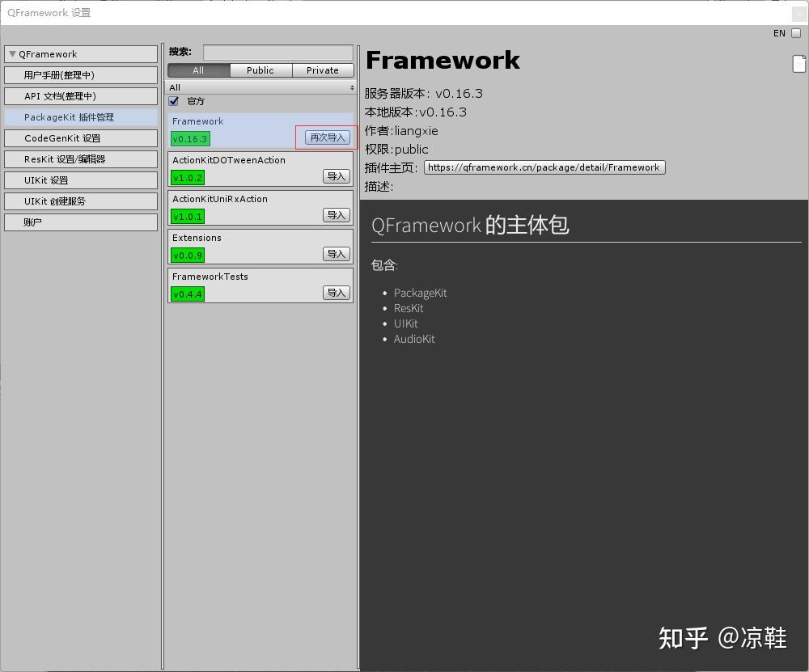Open the All category dropdown
The width and height of the screenshot is (809, 672).
(x=260, y=87)
